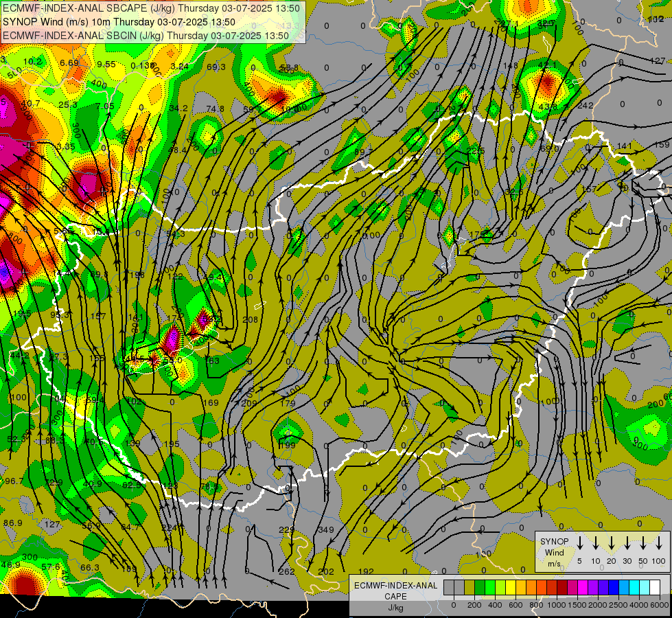This screenshot has height=618, width=672.
Task: Click the map value 224
Action: click(170, 527)
